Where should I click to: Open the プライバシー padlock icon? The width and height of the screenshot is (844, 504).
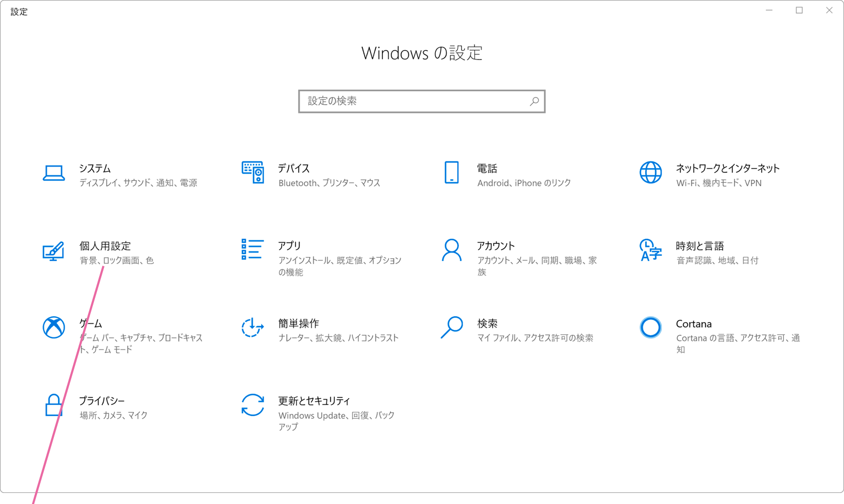[x=54, y=405]
